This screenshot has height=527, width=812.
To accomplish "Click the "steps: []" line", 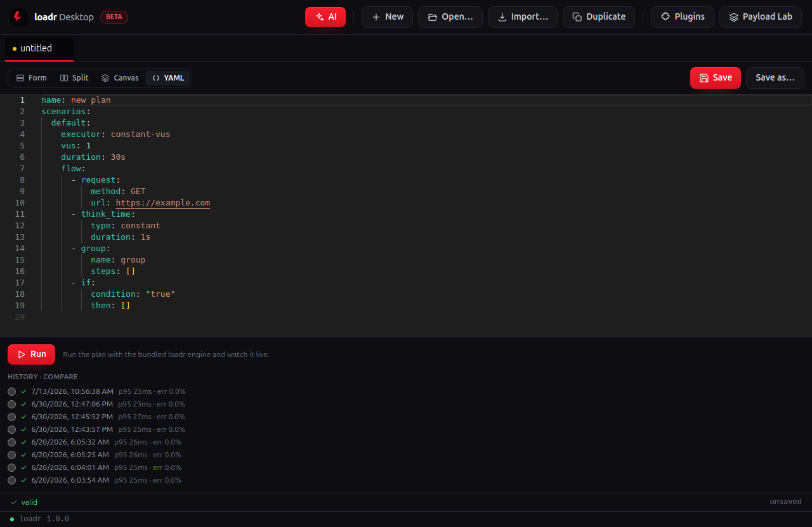I will coord(113,271).
